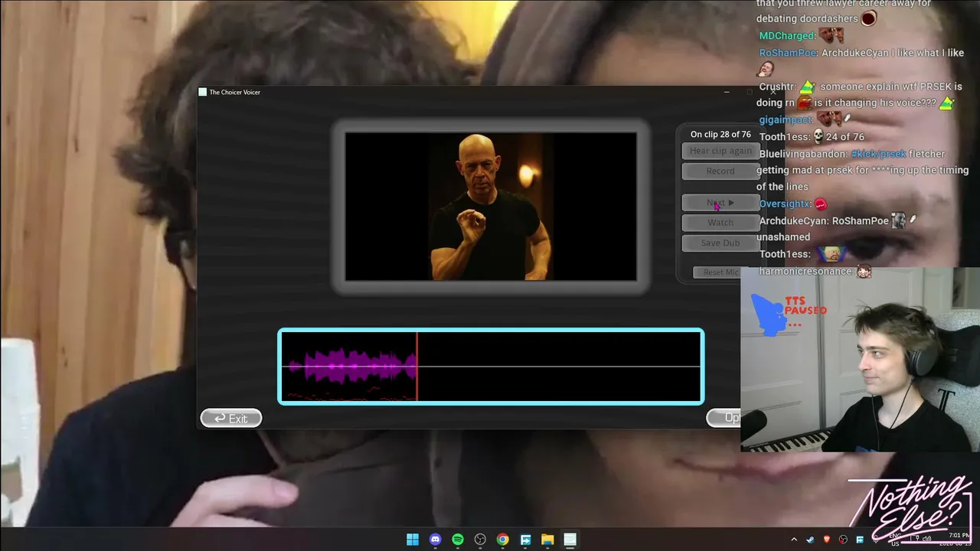This screenshot has height=551, width=980.
Task: Click The Choicer Voicer title bar icon
Action: point(202,92)
